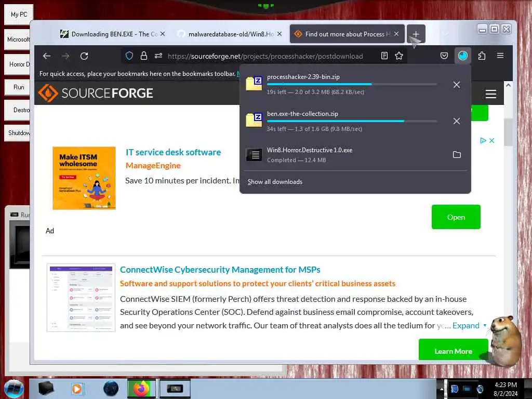This screenshot has width=532, height=399.
Task: Close the malwaredatabase-old tab
Action: tap(279, 34)
